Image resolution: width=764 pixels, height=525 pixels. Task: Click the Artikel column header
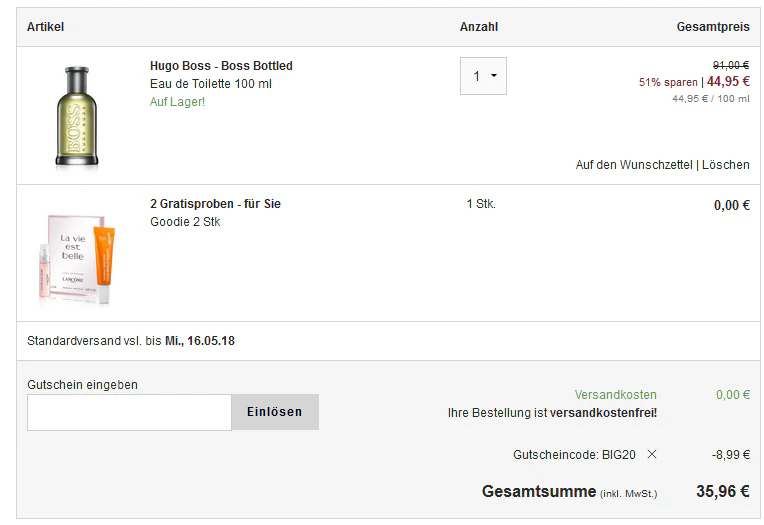pos(45,27)
